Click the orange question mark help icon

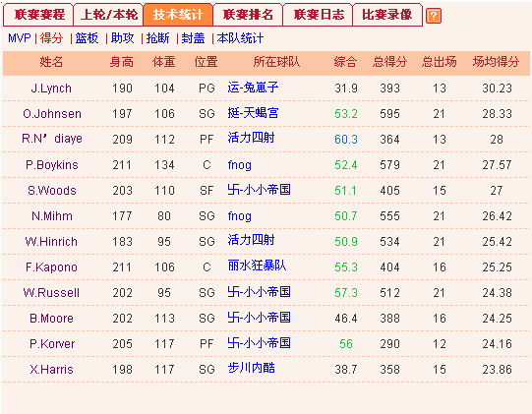click(434, 16)
